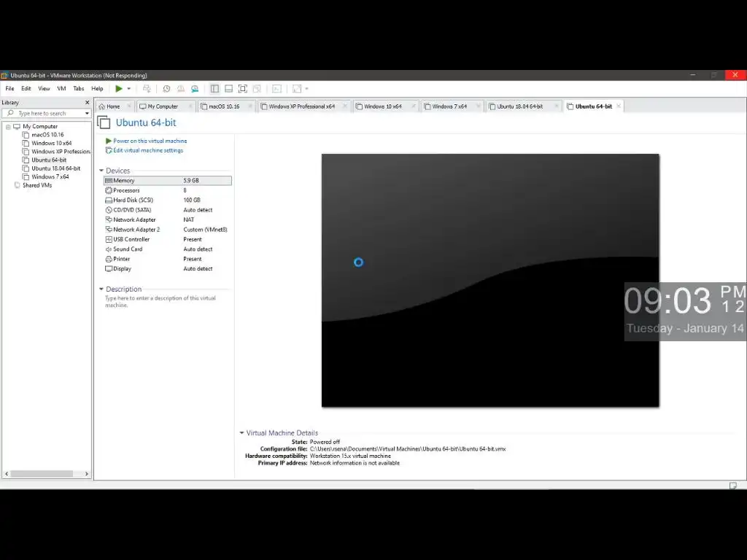The image size is (747, 560).
Task: Open the Help menu
Action: [x=97, y=88]
